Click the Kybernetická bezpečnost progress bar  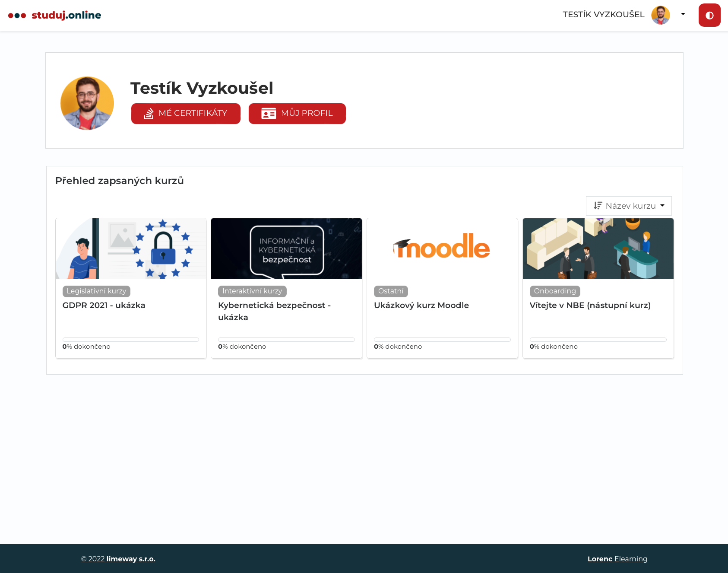click(286, 340)
